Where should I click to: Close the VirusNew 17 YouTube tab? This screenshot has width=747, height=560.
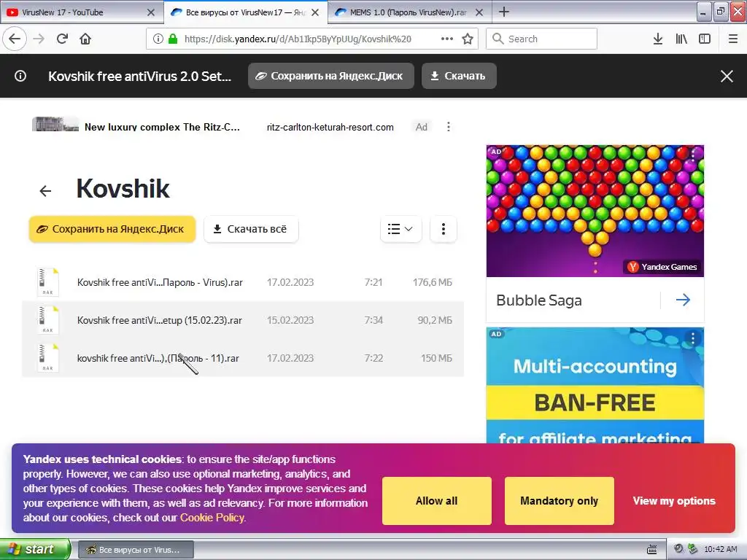coord(150,12)
